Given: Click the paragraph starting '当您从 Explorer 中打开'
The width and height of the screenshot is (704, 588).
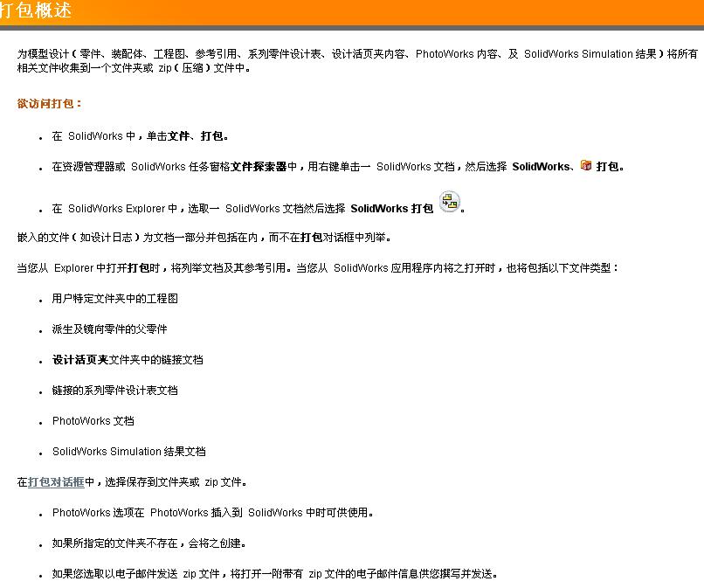Looking at the screenshot, I should click(x=318, y=268).
